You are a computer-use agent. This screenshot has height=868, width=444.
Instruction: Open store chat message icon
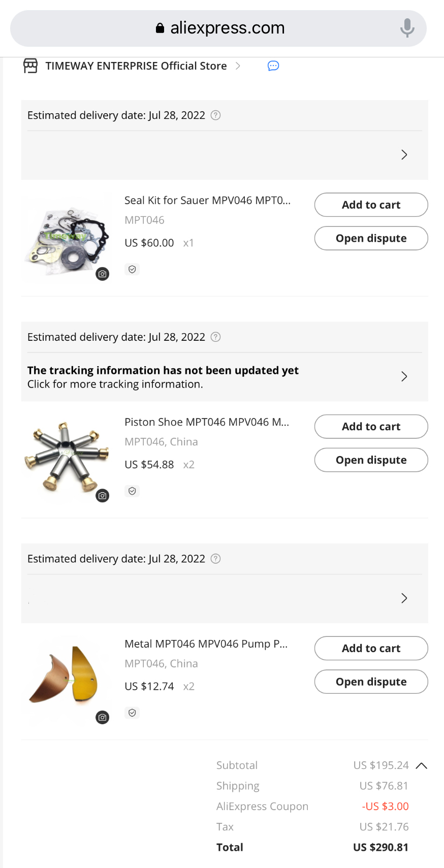(x=273, y=66)
